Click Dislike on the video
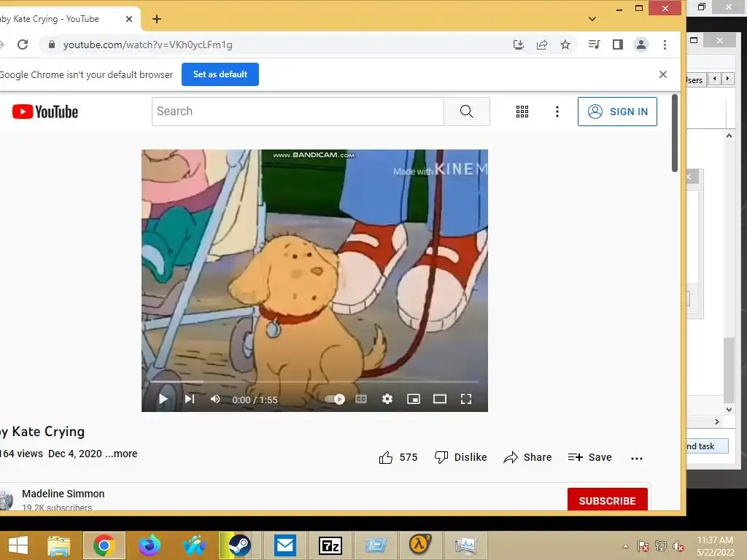This screenshot has height=560, width=747. 460,458
